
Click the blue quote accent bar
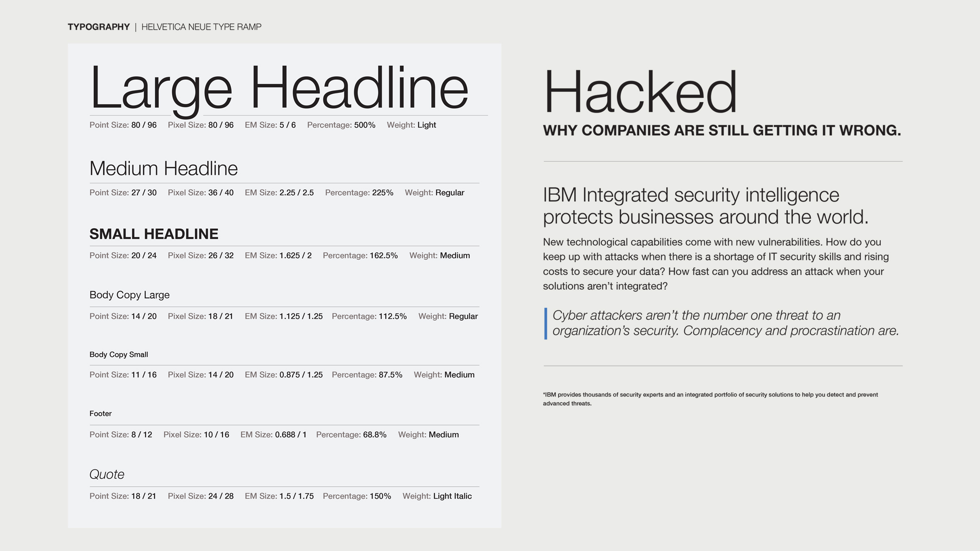point(546,323)
